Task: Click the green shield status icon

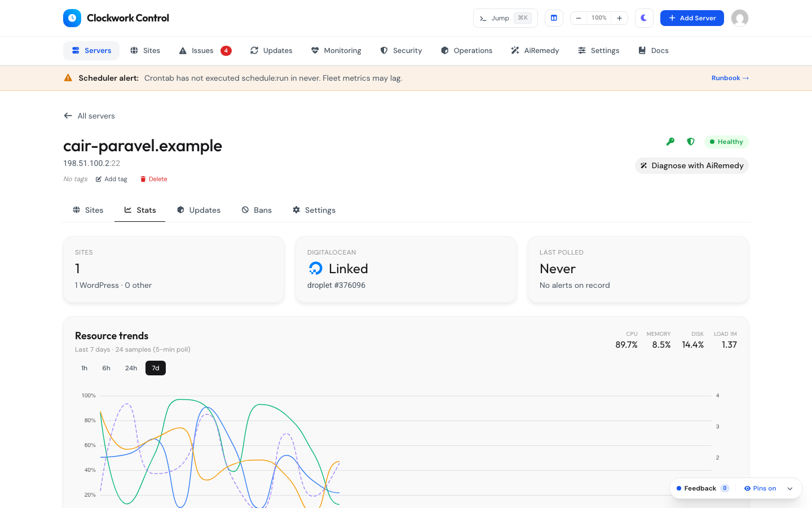Action: 691,142
